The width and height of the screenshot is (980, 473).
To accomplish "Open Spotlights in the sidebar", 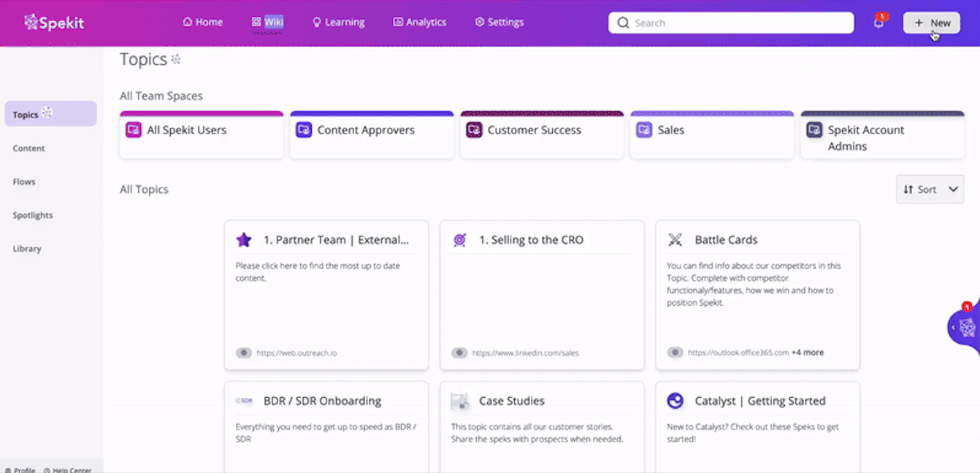I will point(32,215).
